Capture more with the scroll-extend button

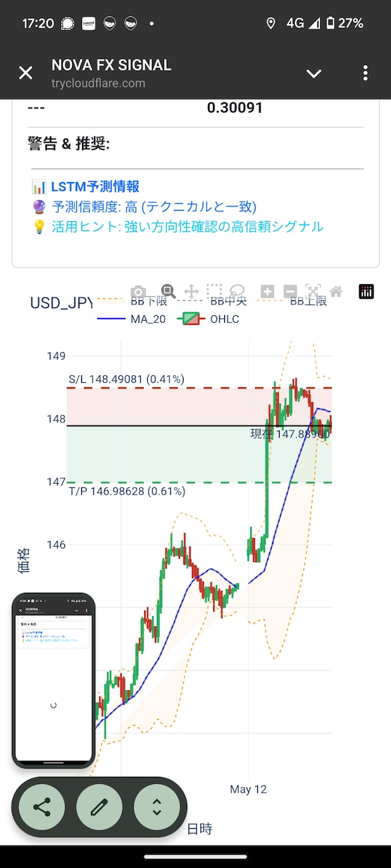pos(157,807)
